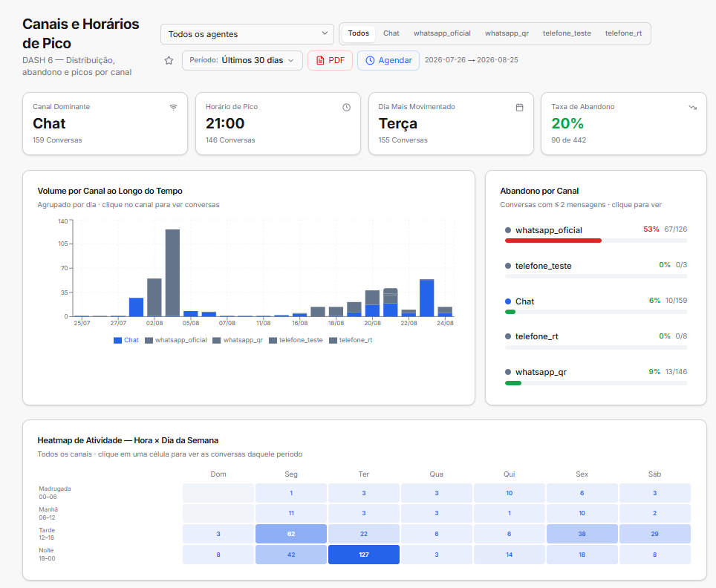The width and height of the screenshot is (716, 588).
Task: Open Chat abandonment row
Action: click(x=596, y=305)
